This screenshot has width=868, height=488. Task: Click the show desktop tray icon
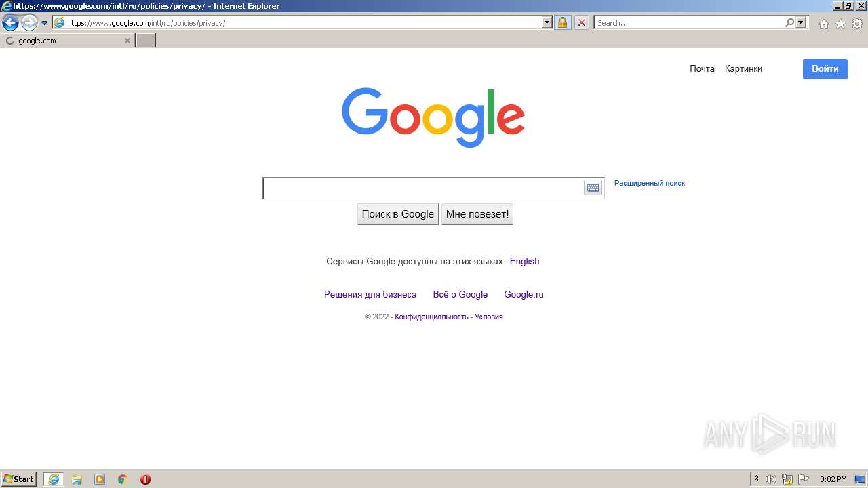pyautogui.click(x=860, y=479)
